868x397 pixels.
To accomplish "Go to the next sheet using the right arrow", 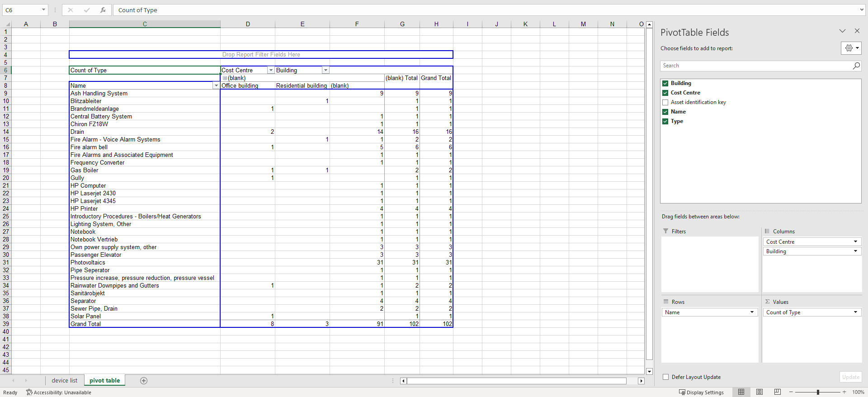I will (x=26, y=381).
